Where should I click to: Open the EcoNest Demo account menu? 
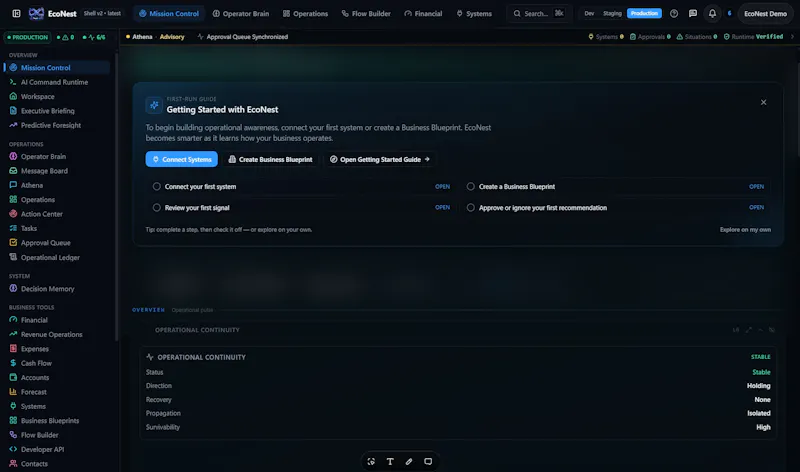tap(765, 14)
